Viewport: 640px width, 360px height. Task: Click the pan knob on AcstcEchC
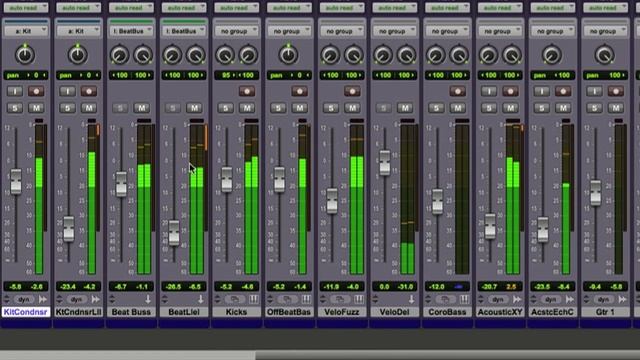[551, 55]
